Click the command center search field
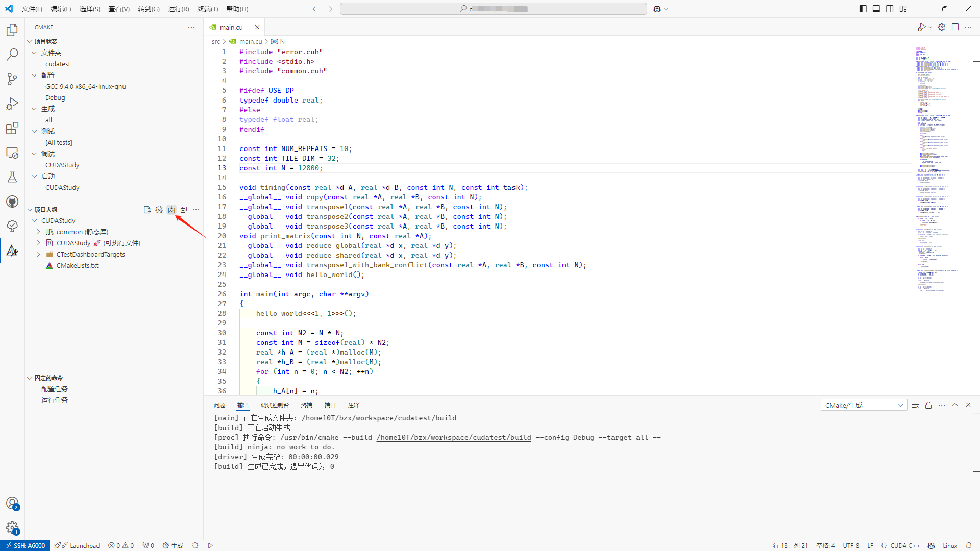Image resolution: width=980 pixels, height=551 pixels. [x=493, y=9]
